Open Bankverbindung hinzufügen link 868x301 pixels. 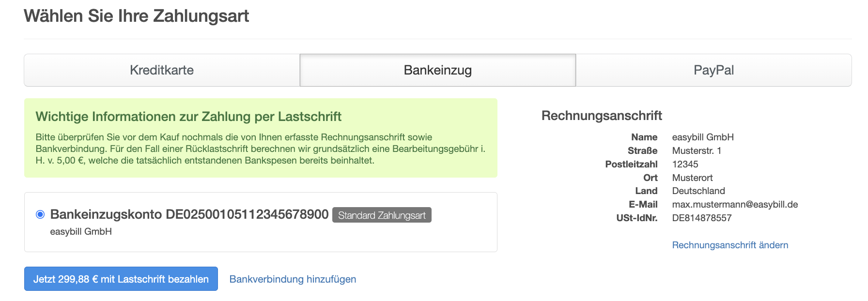(293, 279)
